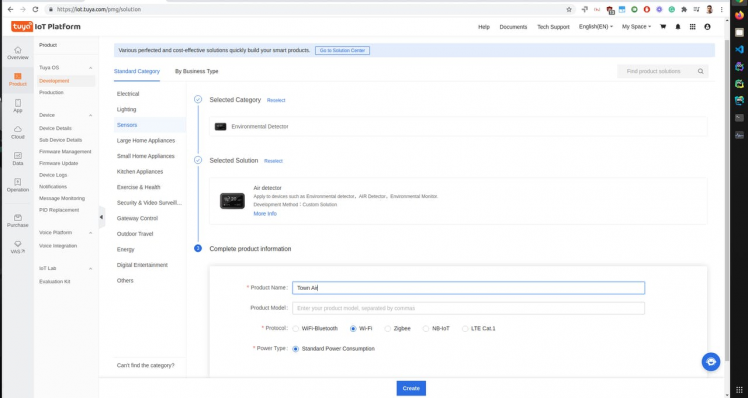Screen dimensions: 748x398
Task: Open Device Details in sidebar
Action: pos(55,128)
